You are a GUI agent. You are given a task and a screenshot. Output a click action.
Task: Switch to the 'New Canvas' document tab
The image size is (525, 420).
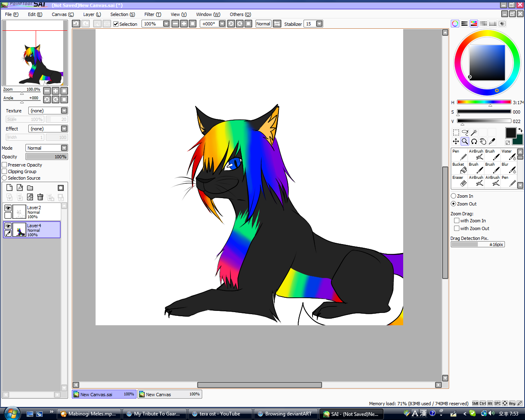tap(169, 394)
